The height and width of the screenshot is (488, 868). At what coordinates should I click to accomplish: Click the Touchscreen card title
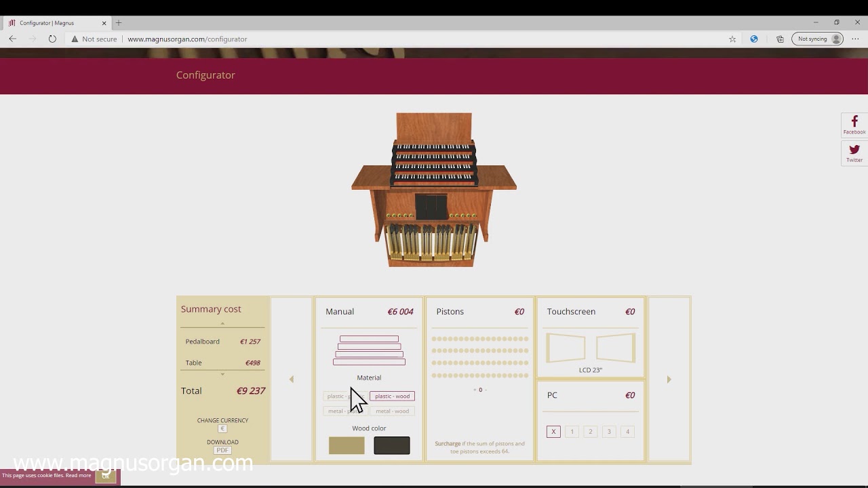click(x=571, y=312)
